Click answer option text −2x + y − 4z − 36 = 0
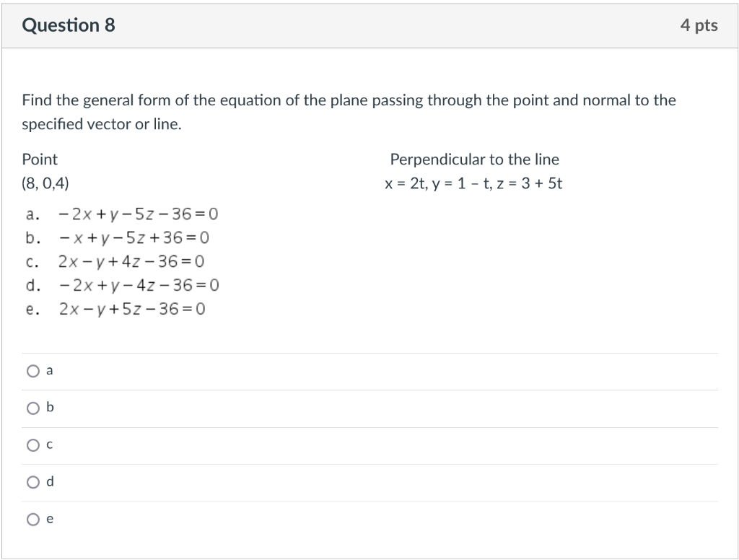Viewport: 739px width, 560px height. click(137, 286)
